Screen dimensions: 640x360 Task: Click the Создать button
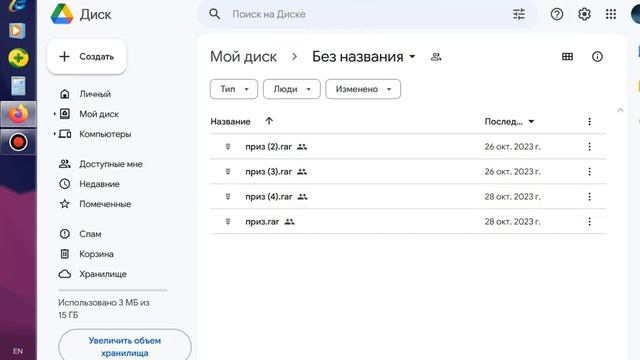point(87,57)
